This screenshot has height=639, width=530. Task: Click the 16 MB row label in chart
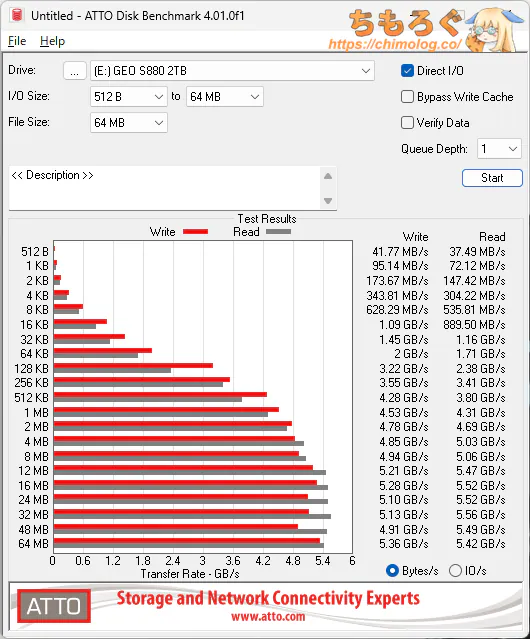33,486
